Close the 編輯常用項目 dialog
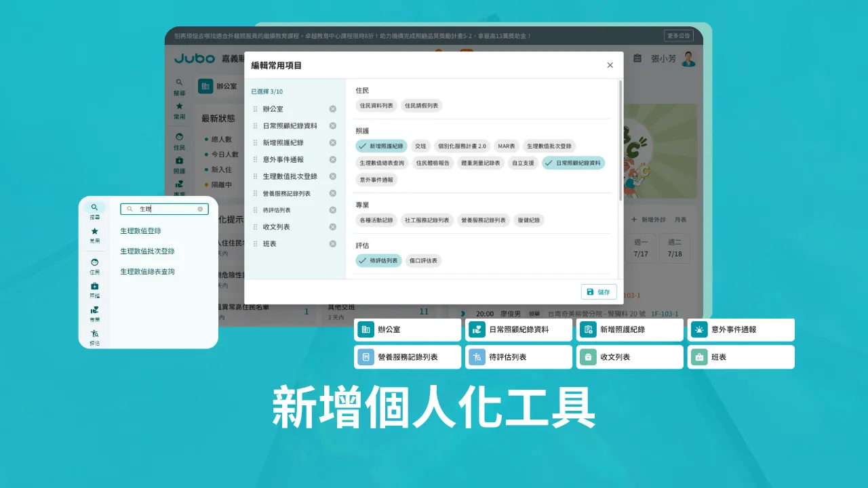Image resolution: width=868 pixels, height=488 pixels. [610, 65]
